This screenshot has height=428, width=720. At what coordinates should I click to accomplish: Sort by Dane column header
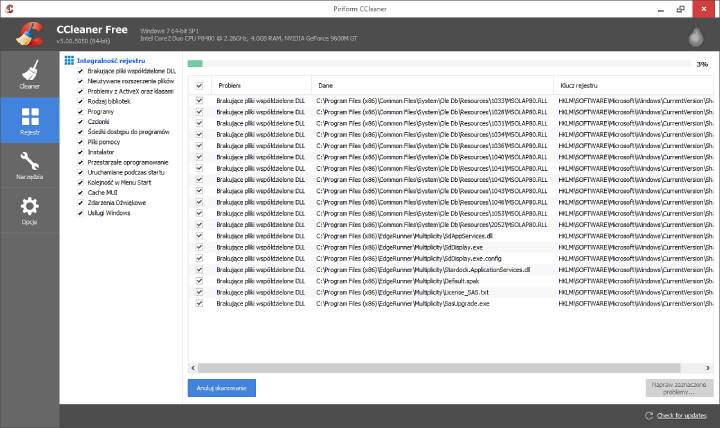click(x=433, y=85)
